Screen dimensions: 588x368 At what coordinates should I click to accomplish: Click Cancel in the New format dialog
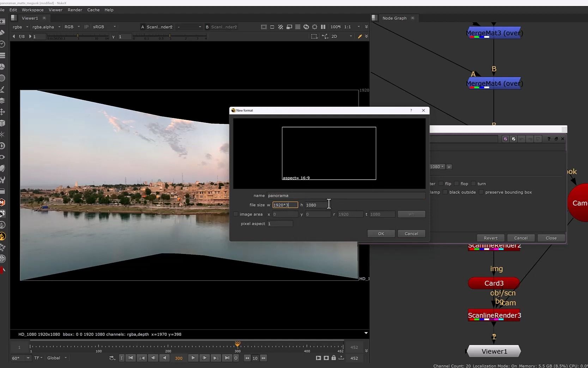(x=411, y=233)
